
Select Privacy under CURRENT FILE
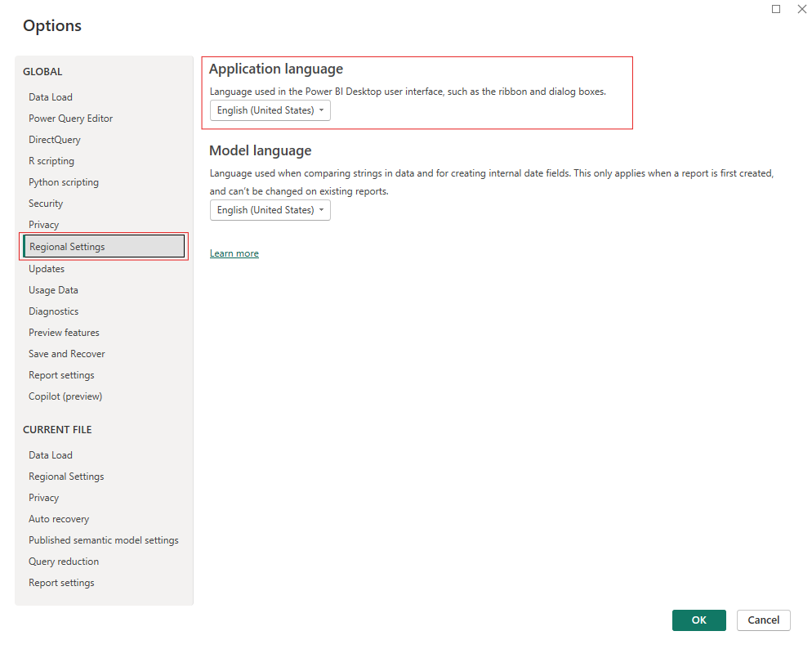pos(43,497)
